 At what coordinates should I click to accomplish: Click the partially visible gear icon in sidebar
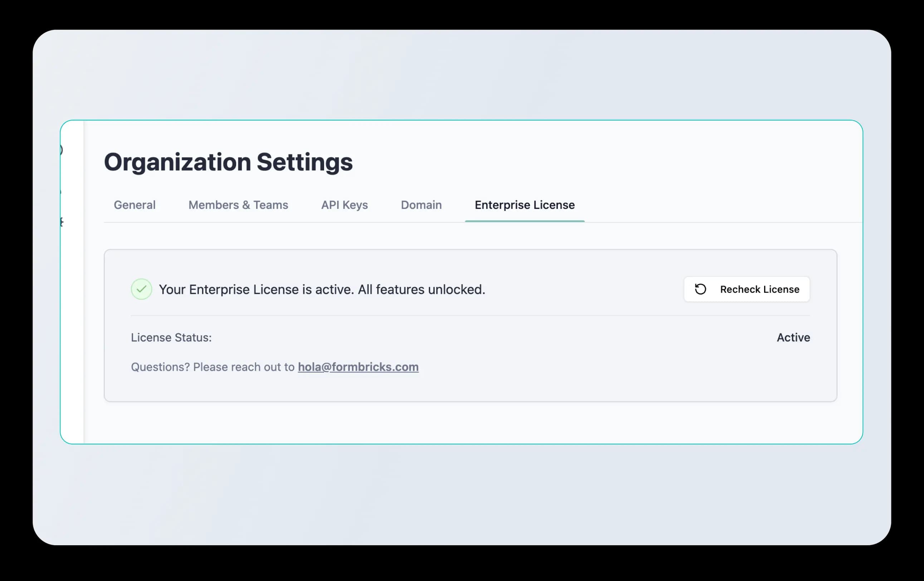(x=62, y=222)
